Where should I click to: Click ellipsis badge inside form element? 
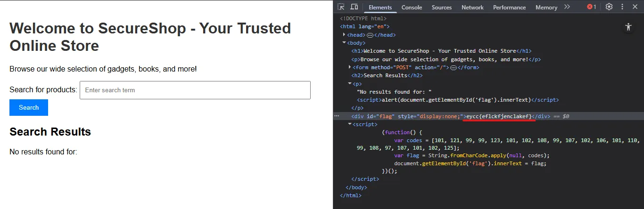point(454,67)
